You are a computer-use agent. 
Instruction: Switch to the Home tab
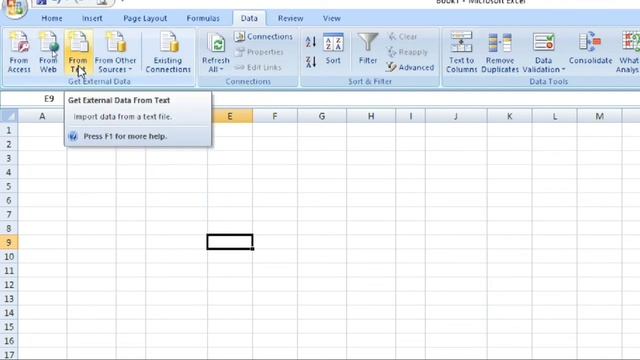coord(52,18)
